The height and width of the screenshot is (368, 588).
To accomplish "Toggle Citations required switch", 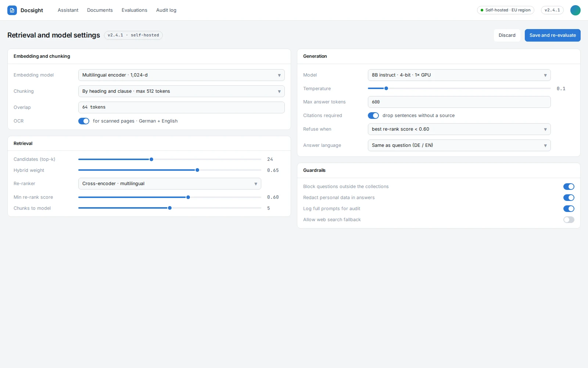I will pyautogui.click(x=373, y=116).
